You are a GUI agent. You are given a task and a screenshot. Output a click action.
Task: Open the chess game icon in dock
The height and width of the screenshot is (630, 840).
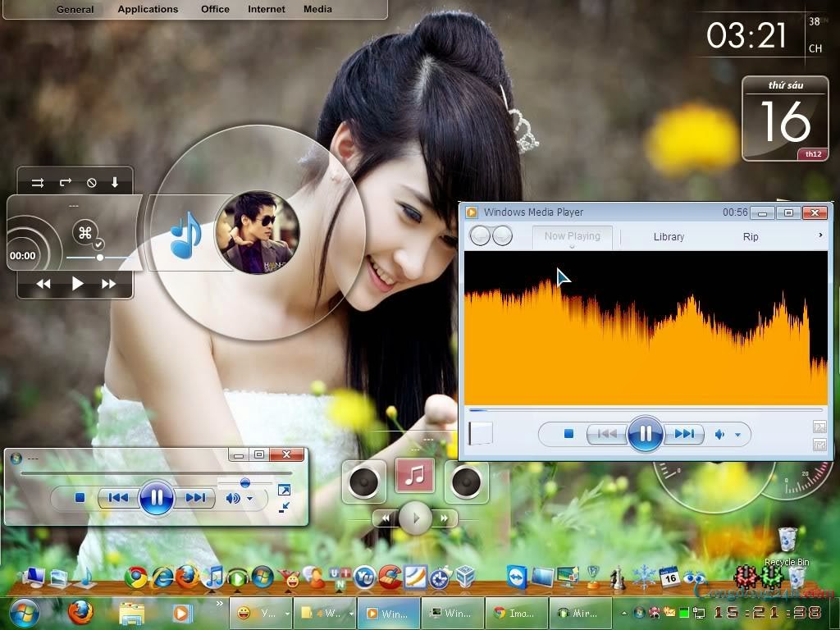pos(618,577)
